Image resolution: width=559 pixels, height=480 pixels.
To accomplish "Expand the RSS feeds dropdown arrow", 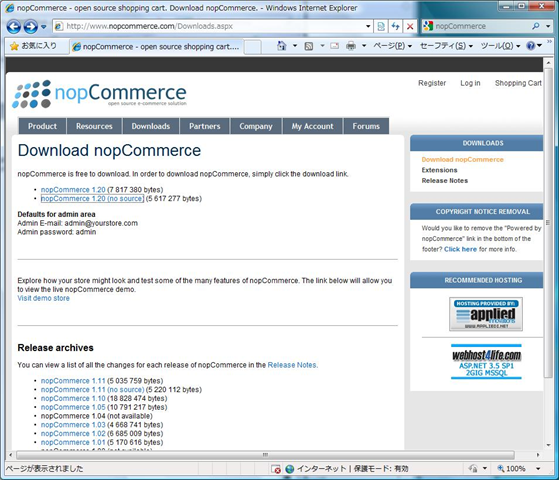I will tap(322, 46).
